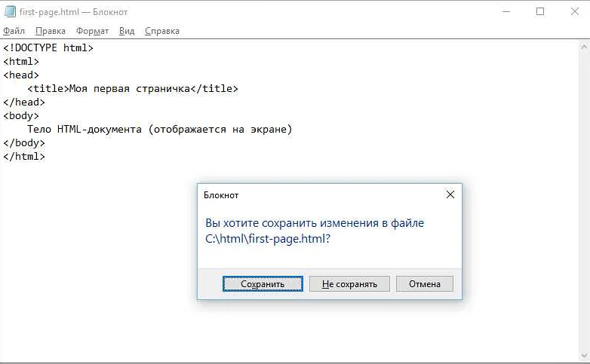Click the Тело HTML-документа text line
This screenshot has width=590, height=364.
click(x=159, y=129)
